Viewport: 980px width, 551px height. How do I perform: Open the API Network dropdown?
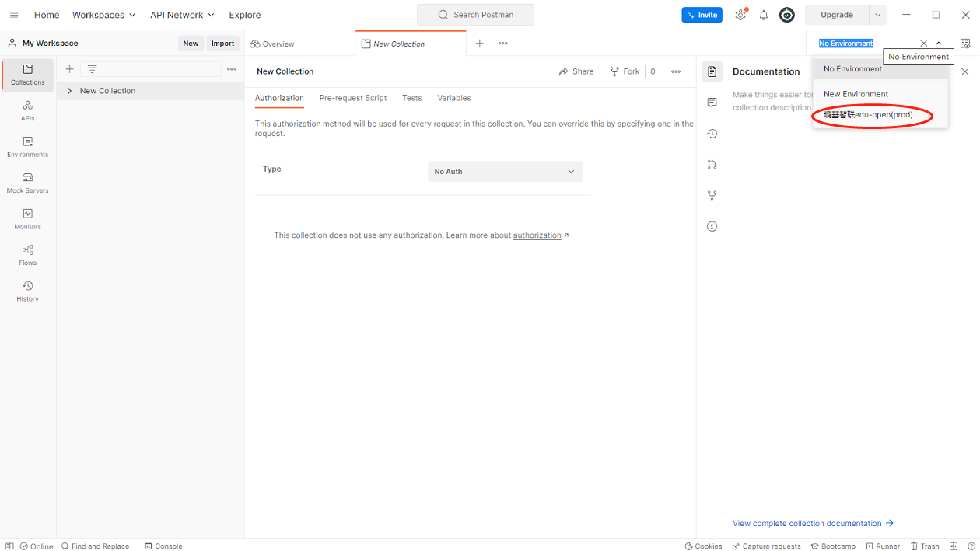(x=182, y=15)
